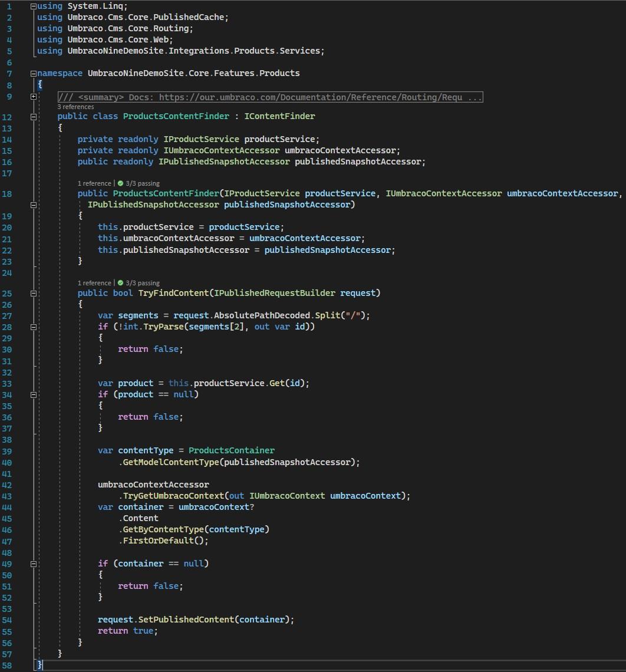Click TryFindContent method name
626x672 pixels.
(x=173, y=293)
